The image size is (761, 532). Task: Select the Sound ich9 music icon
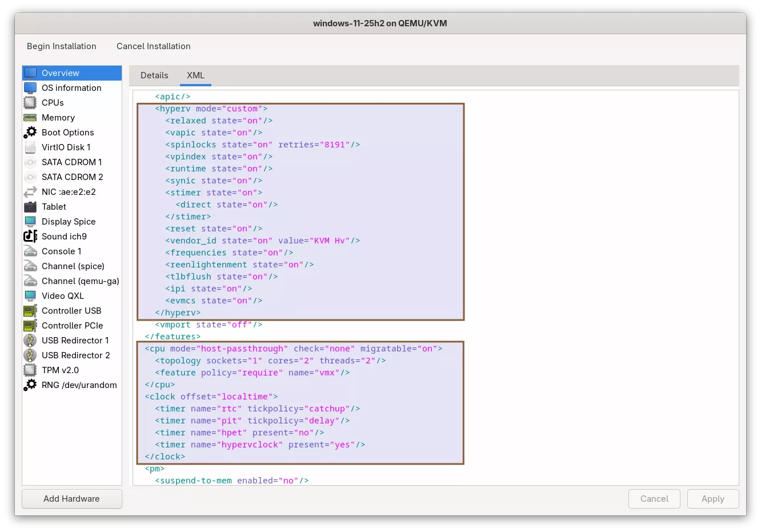coord(30,237)
